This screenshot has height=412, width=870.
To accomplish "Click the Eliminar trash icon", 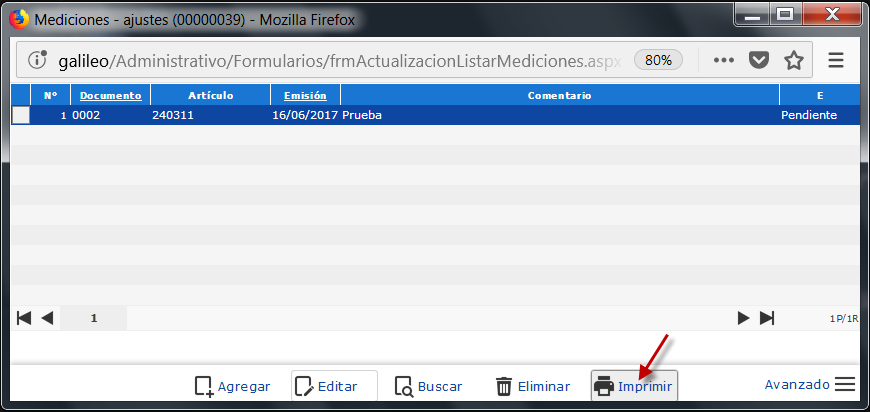I will point(504,386).
